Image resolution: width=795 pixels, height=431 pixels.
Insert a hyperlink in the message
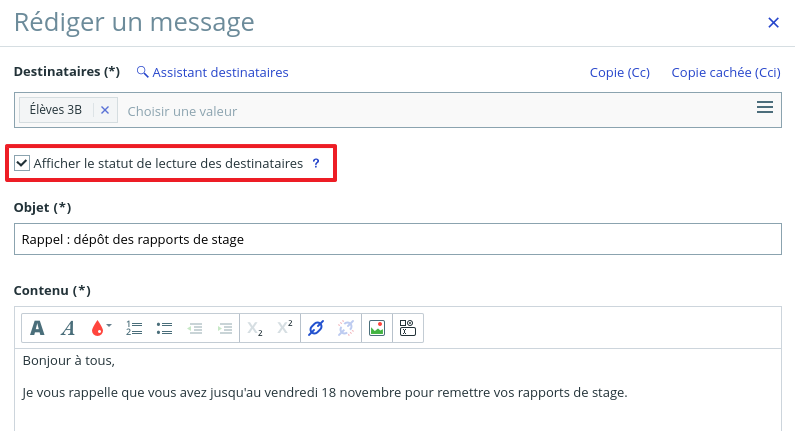click(x=316, y=328)
